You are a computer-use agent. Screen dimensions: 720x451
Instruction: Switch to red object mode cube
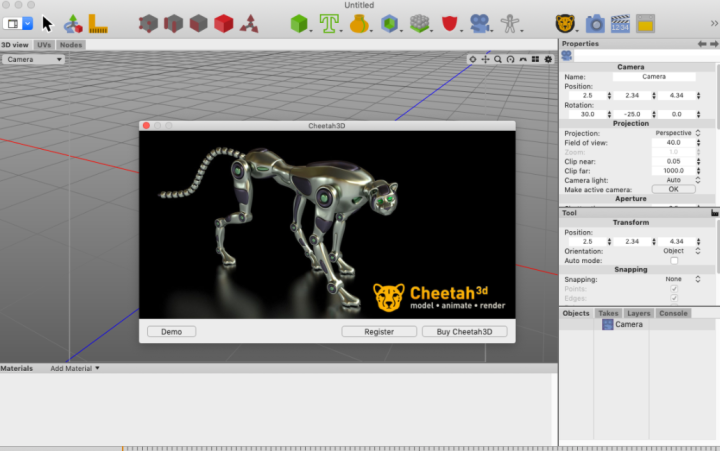pos(224,23)
